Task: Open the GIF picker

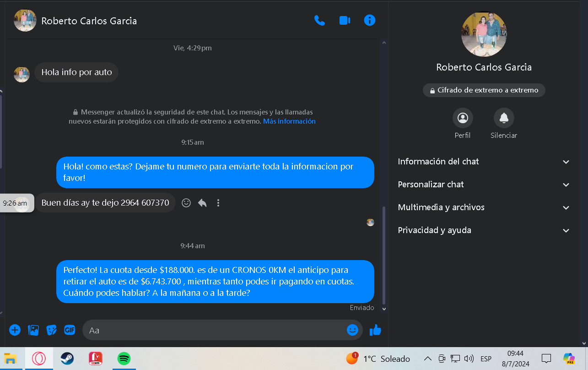Action: click(70, 330)
